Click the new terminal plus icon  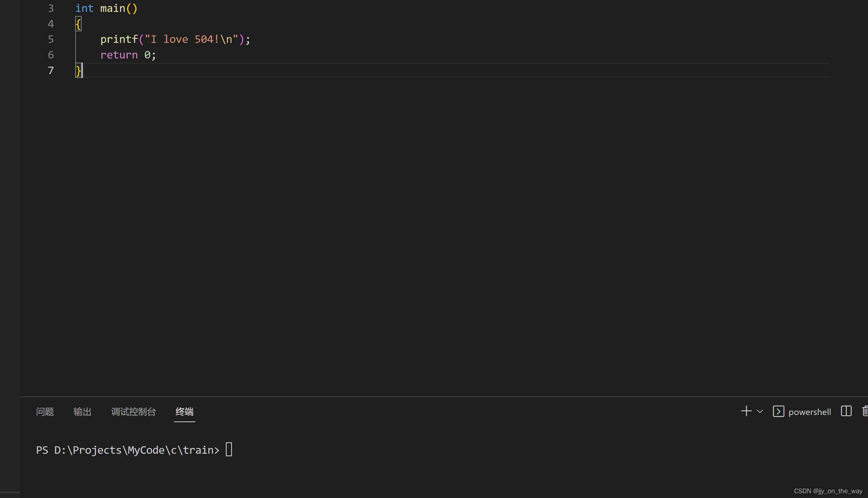(x=746, y=411)
